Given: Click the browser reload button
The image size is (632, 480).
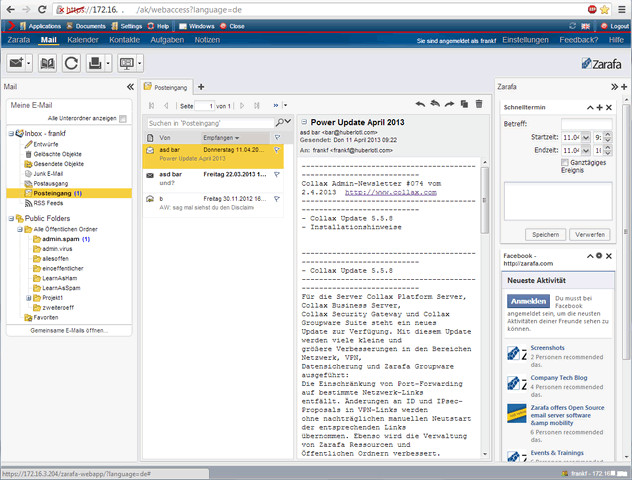Looking at the screenshot, I should (42, 9).
